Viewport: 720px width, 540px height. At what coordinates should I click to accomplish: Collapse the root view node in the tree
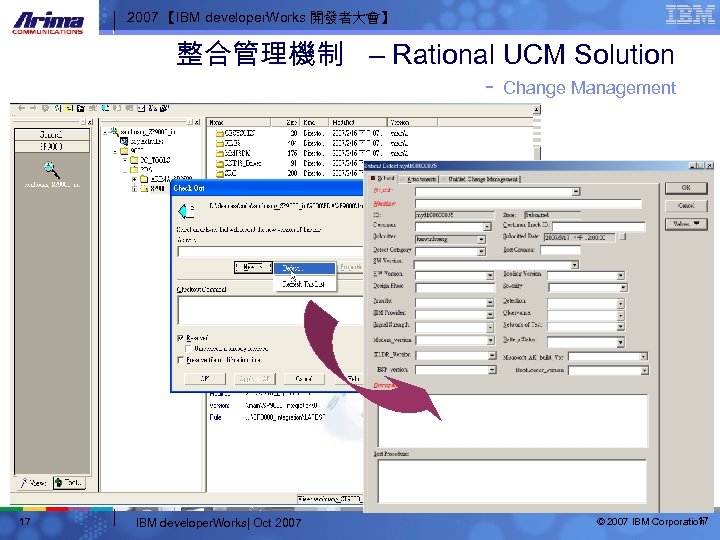pos(106,132)
